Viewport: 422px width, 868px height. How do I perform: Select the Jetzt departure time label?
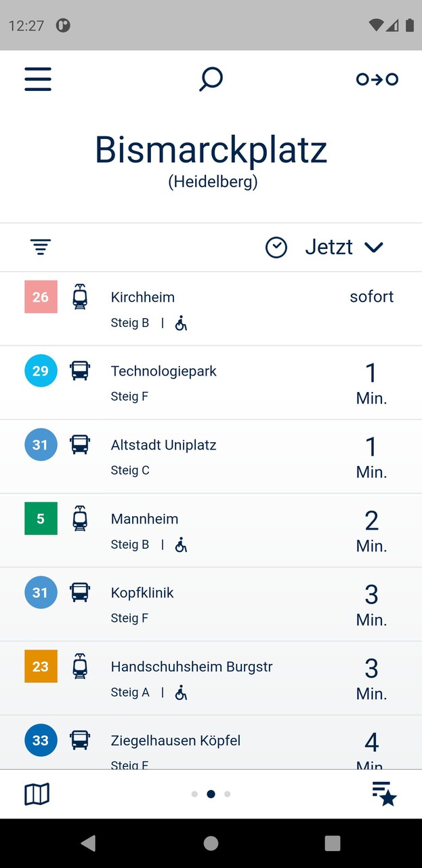pyautogui.click(x=329, y=248)
